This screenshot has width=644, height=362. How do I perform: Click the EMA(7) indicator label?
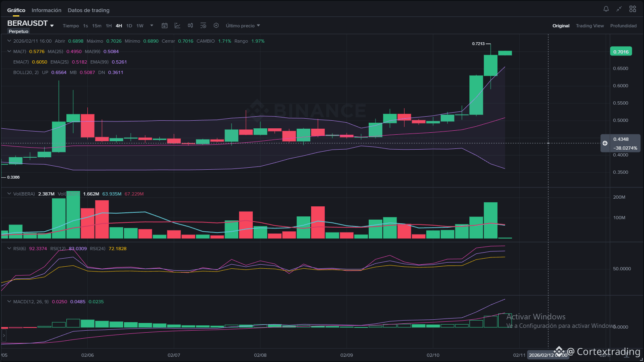pos(21,62)
